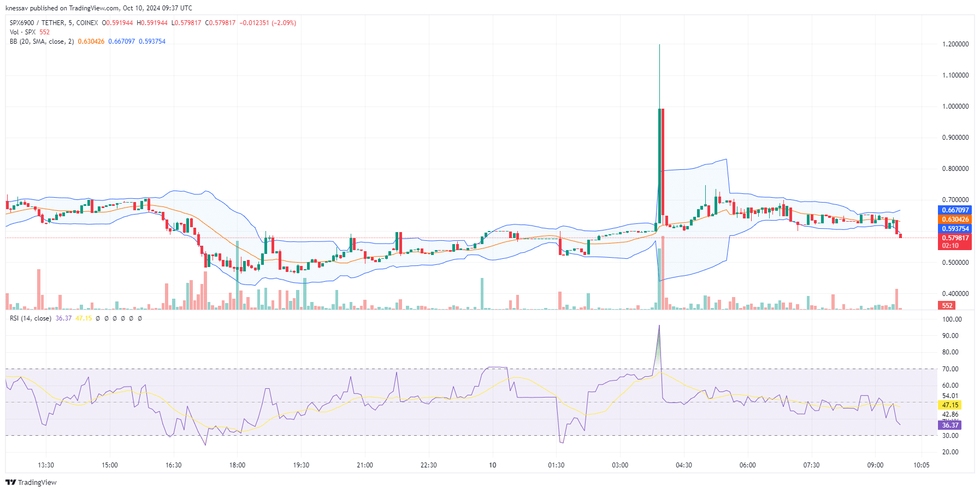
Task: Click the 09:00 time axis label
Action: click(x=875, y=465)
